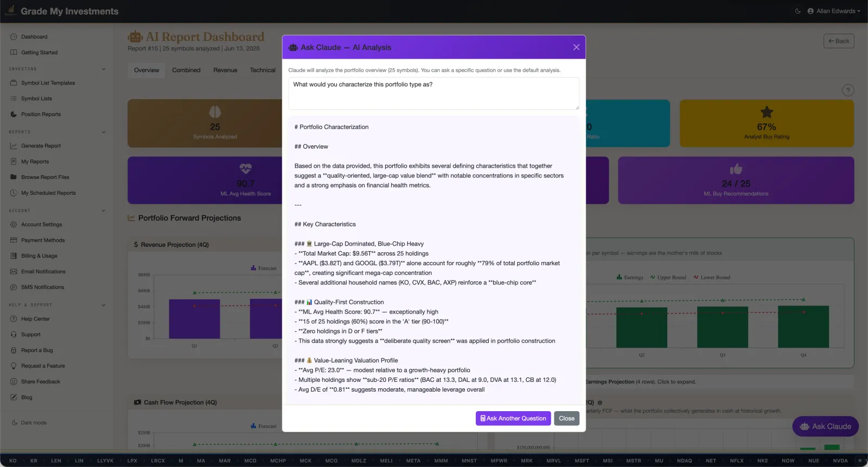
Task: Click the Back button
Action: pos(839,41)
